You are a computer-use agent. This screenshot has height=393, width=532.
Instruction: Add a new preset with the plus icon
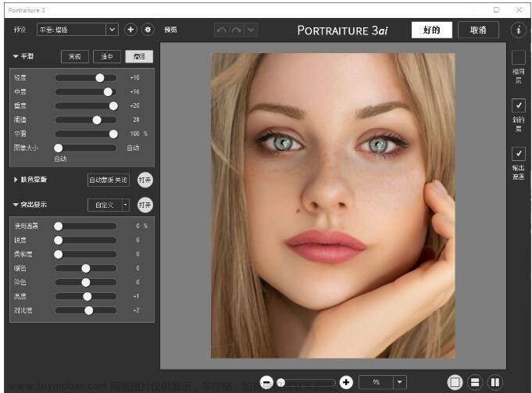point(130,30)
